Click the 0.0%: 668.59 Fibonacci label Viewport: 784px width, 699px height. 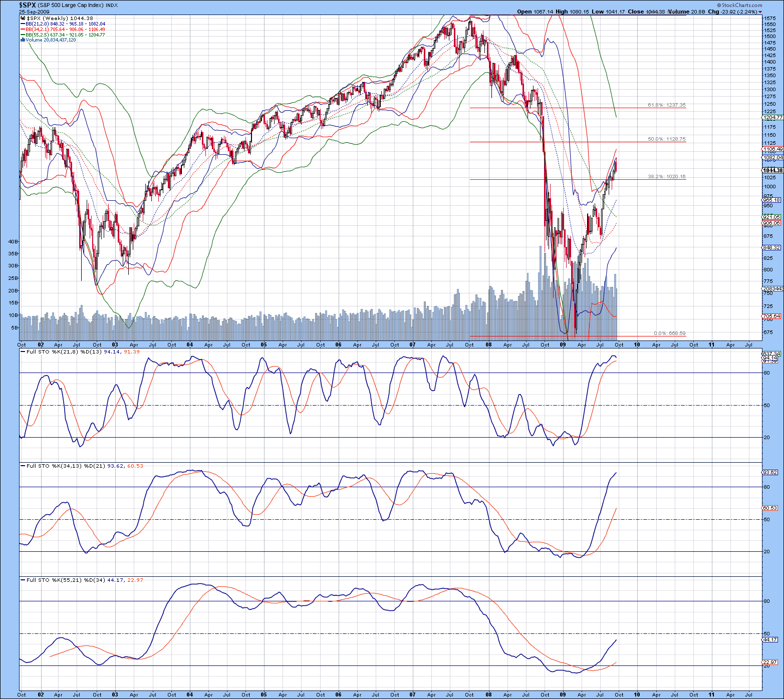(x=669, y=333)
